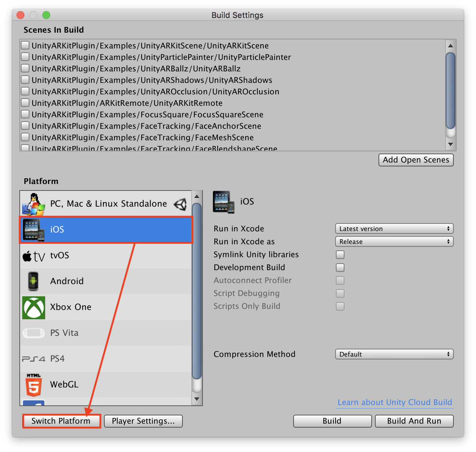Image resolution: width=476 pixels, height=452 pixels.
Task: Select the Android platform icon
Action: (x=34, y=281)
